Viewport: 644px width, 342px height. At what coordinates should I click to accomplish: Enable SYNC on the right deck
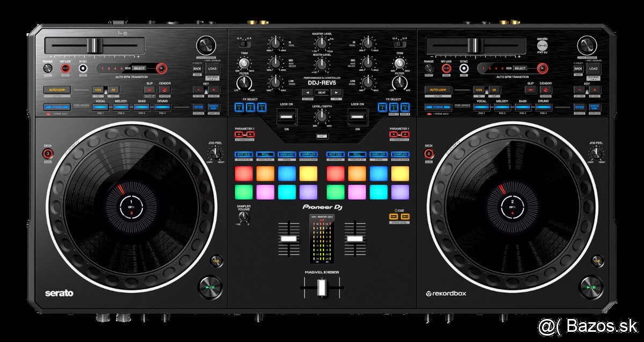pos(464,69)
